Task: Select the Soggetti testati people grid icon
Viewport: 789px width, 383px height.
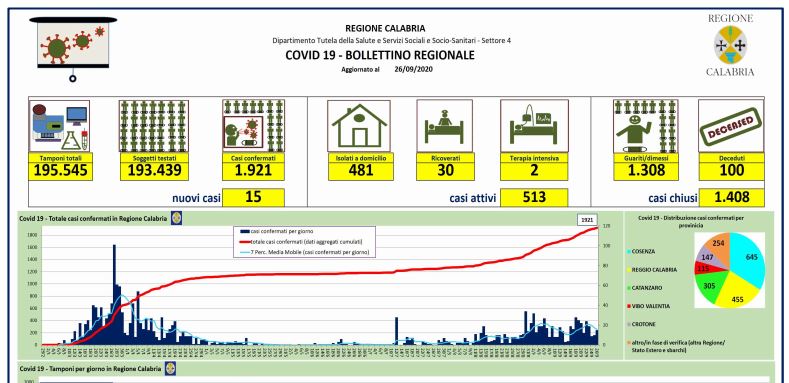Action: coord(154,126)
